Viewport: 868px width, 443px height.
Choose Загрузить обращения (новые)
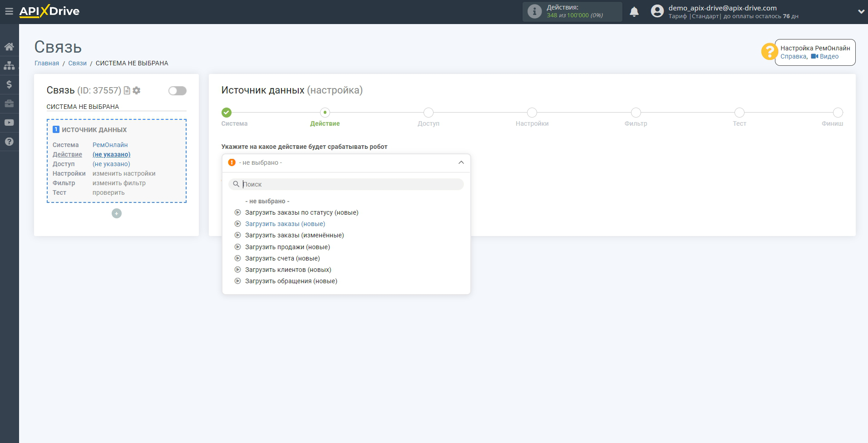coord(291,281)
